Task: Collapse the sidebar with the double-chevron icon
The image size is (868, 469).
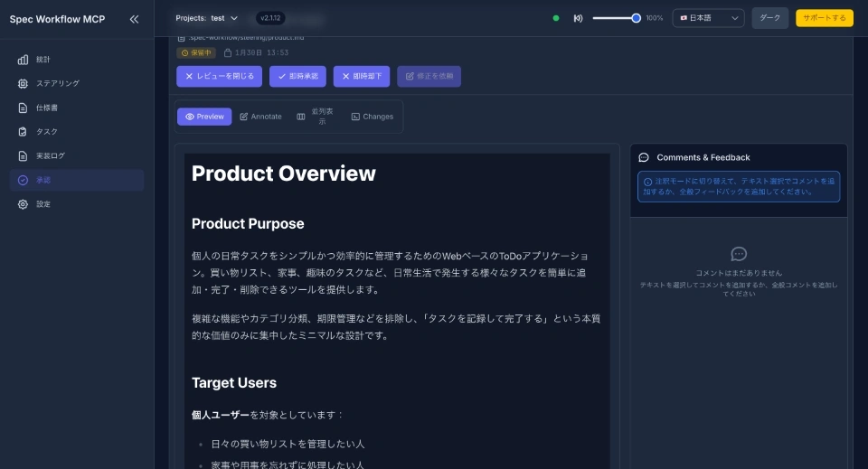Action: click(134, 19)
